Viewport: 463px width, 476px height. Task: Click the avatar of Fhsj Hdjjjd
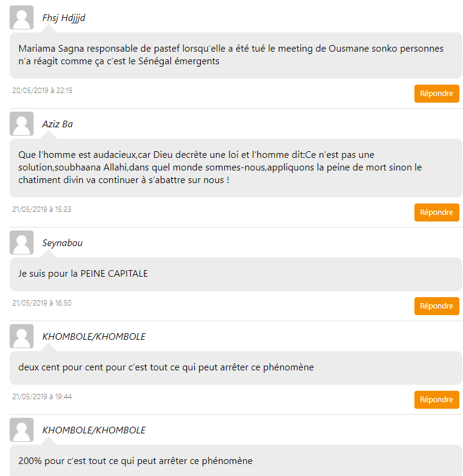pos(22,17)
